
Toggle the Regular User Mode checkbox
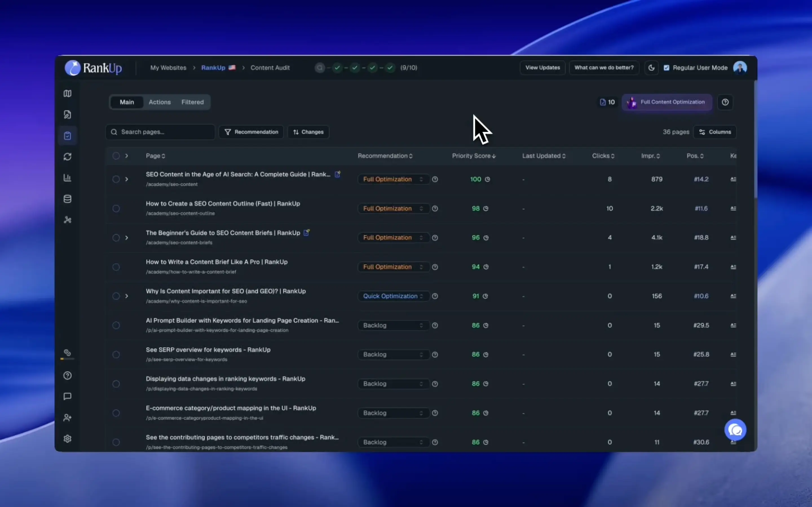pos(667,68)
